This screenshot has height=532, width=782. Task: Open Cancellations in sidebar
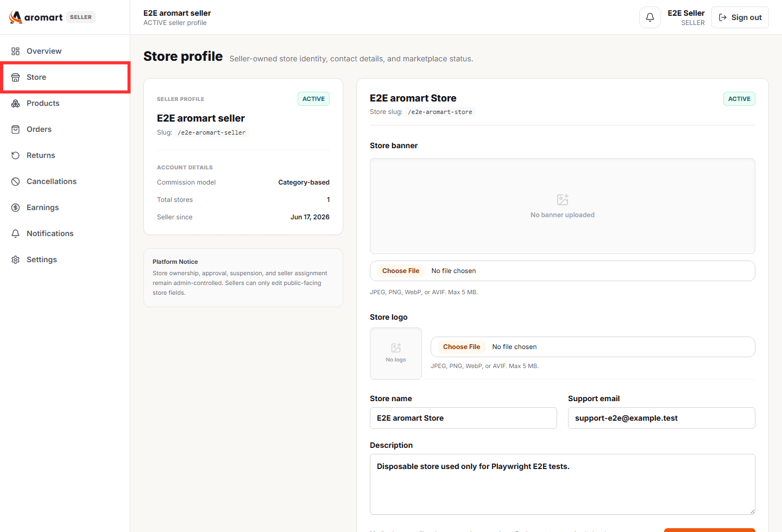click(65, 181)
